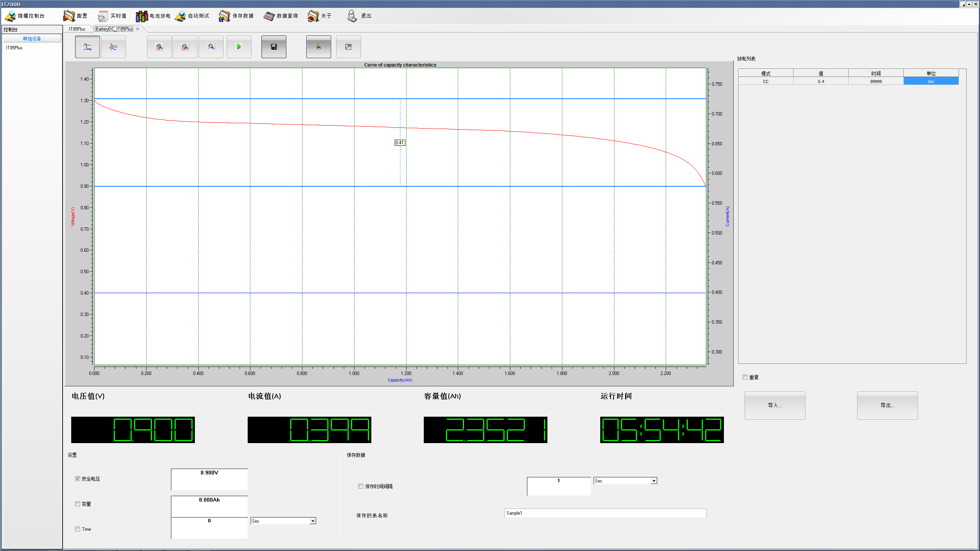980x551 pixels.
Task: Select the BatteryDC_IT85Plus tab
Action: (114, 29)
